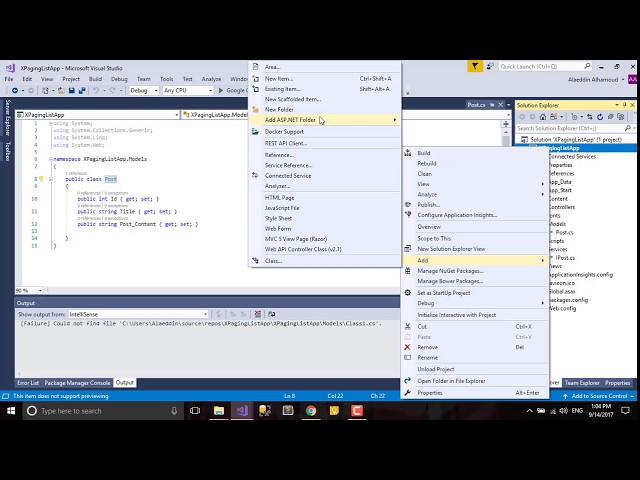Click the Add to Source Control button

point(599,396)
